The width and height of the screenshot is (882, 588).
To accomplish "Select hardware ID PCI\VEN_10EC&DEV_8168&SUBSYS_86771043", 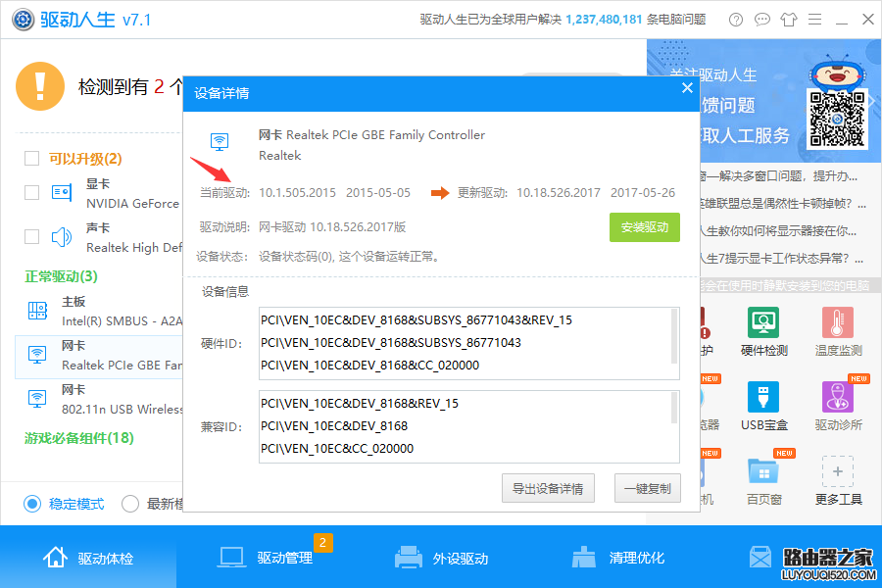I will (x=391, y=343).
